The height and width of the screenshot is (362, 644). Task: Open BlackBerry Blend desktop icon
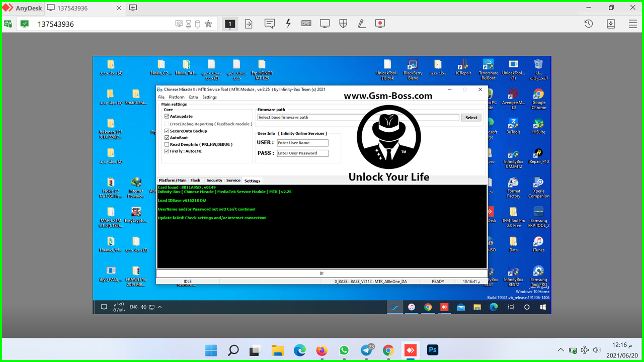413,70
